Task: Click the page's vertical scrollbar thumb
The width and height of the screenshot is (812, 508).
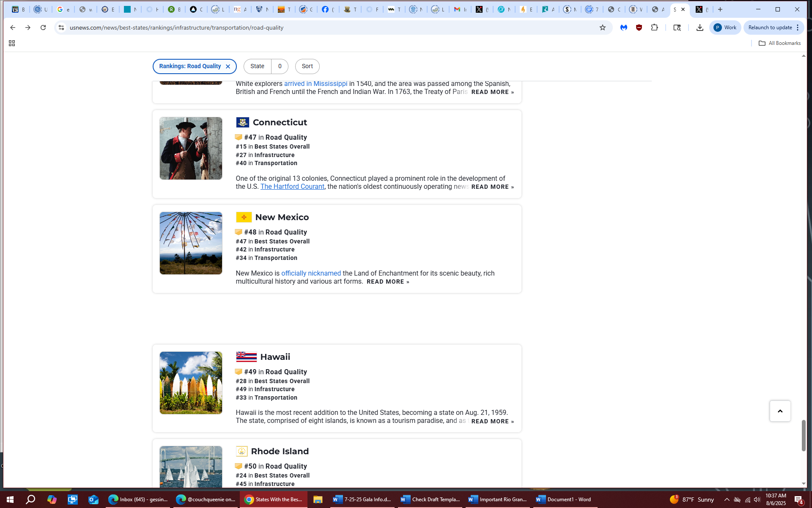Action: point(804,435)
